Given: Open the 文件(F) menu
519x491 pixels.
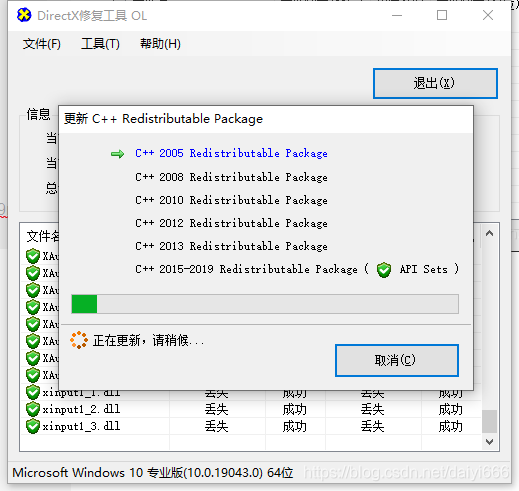Looking at the screenshot, I should pyautogui.click(x=42, y=44).
